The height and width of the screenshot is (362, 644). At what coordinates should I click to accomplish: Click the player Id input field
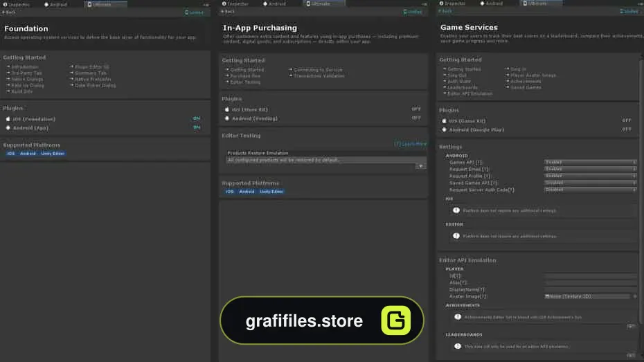[x=591, y=275]
